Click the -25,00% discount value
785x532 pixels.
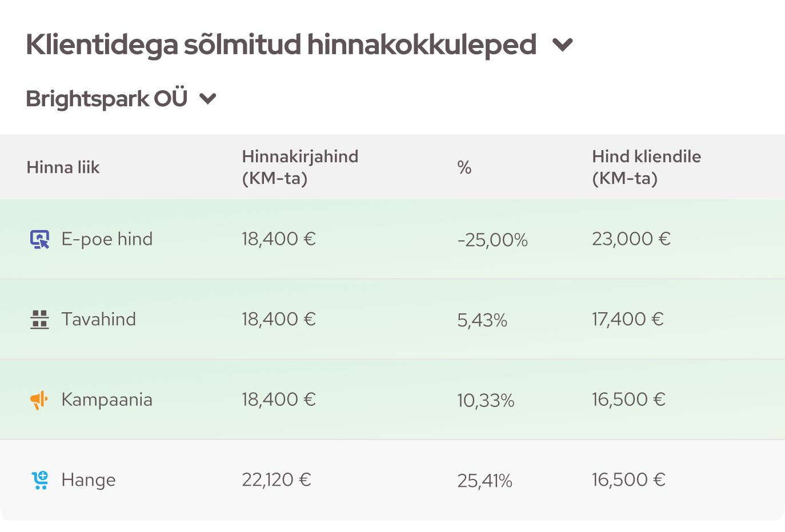tap(492, 240)
